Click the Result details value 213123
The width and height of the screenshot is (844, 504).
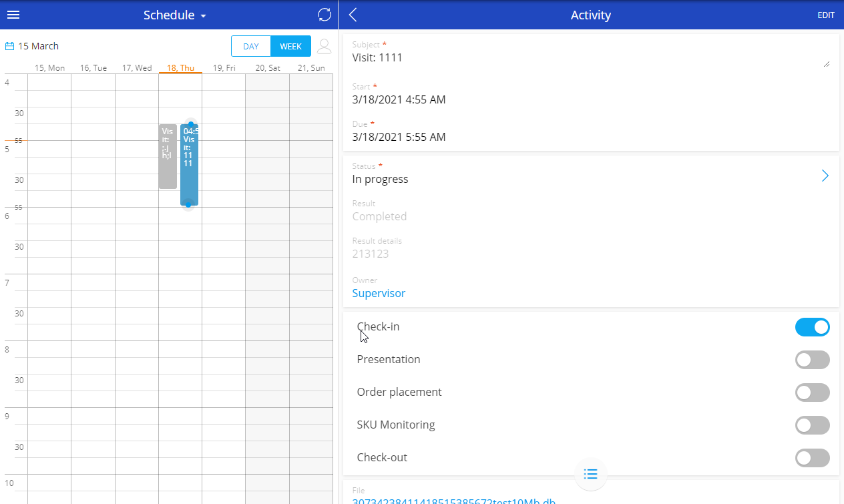tap(371, 254)
